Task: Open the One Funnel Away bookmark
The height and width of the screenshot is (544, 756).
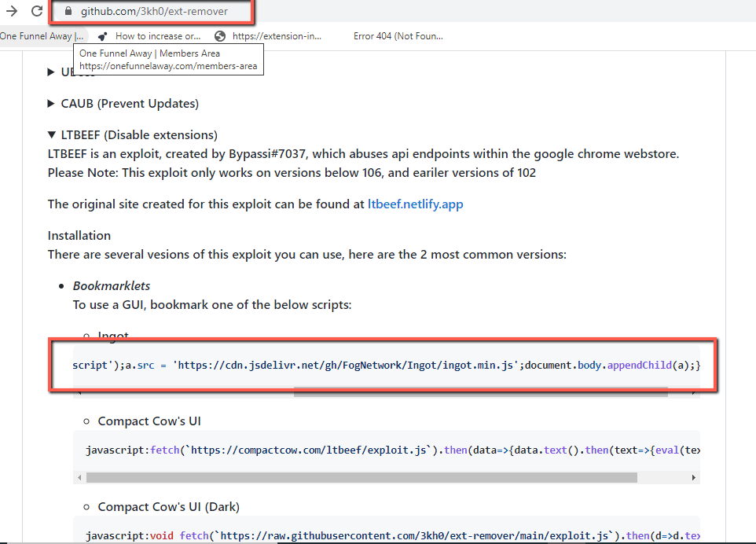Action: coord(42,36)
